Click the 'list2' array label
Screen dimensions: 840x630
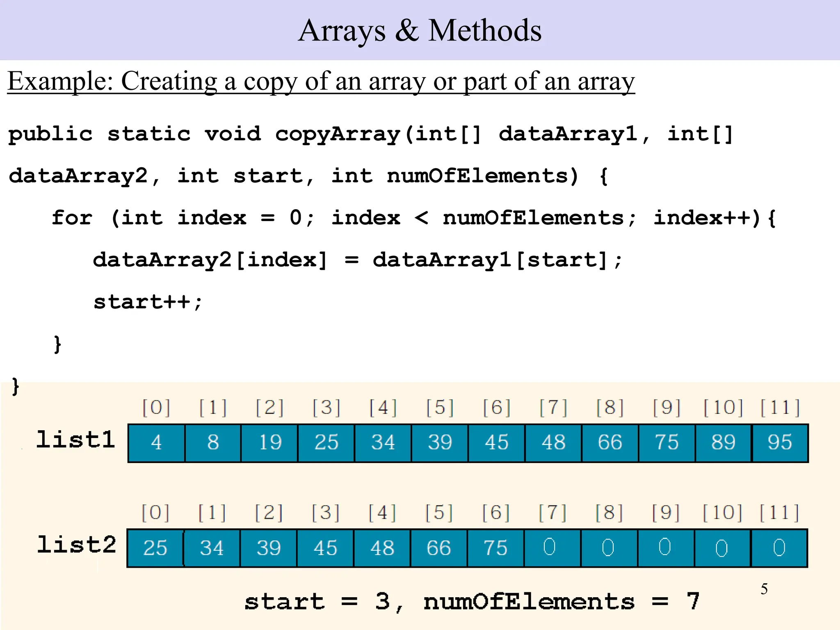(77, 545)
